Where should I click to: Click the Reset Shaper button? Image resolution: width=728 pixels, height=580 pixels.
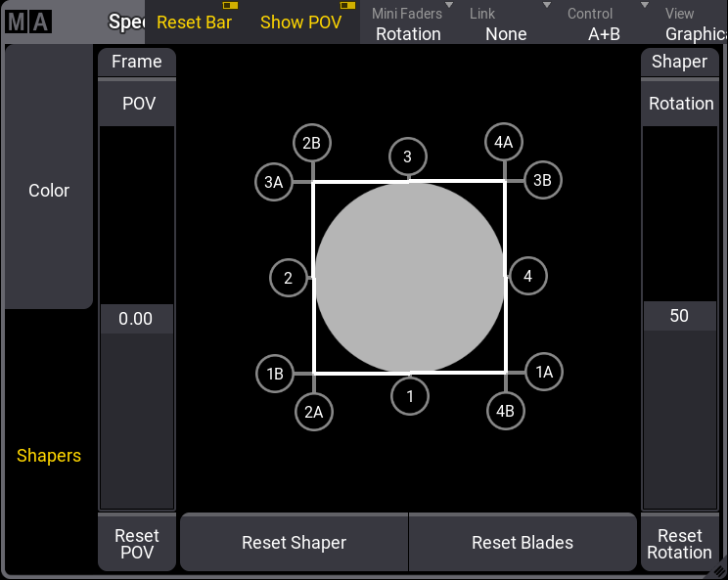[x=294, y=543]
